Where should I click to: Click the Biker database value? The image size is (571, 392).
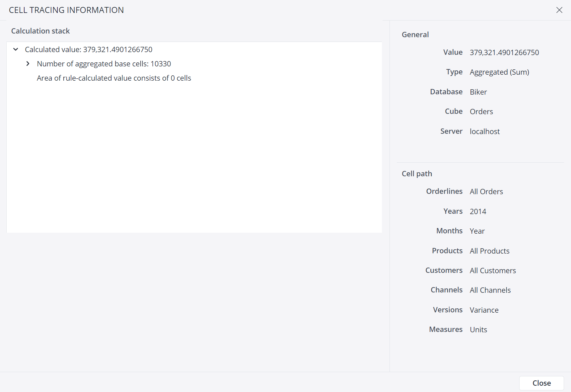pos(478,92)
